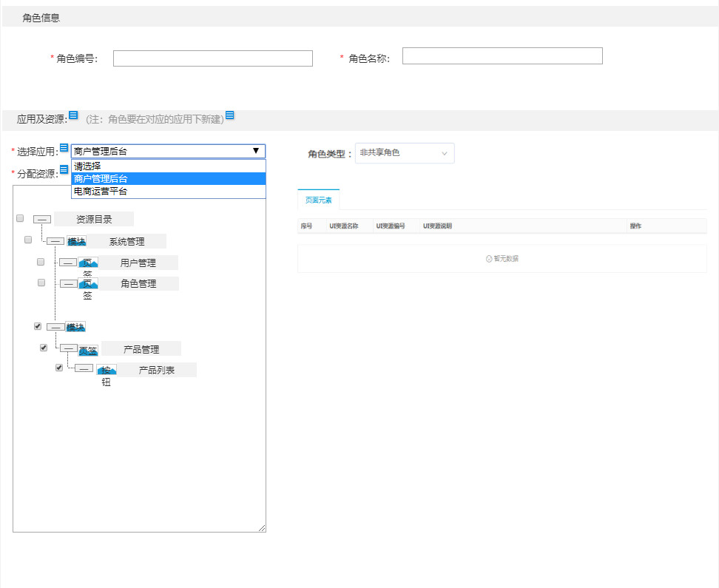This screenshot has width=719, height=588.
Task: Switch to the 页面元素 tab
Action: 319,200
